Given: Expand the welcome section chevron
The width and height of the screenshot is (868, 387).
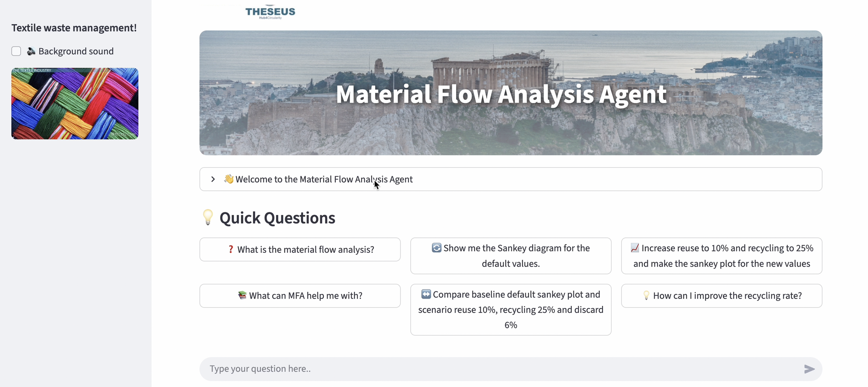Looking at the screenshot, I should pyautogui.click(x=213, y=179).
